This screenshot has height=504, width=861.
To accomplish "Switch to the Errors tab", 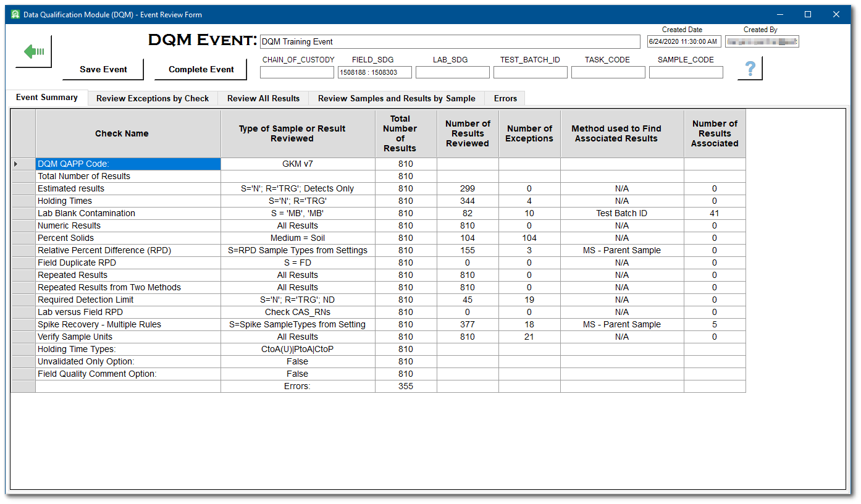I will (x=505, y=98).
